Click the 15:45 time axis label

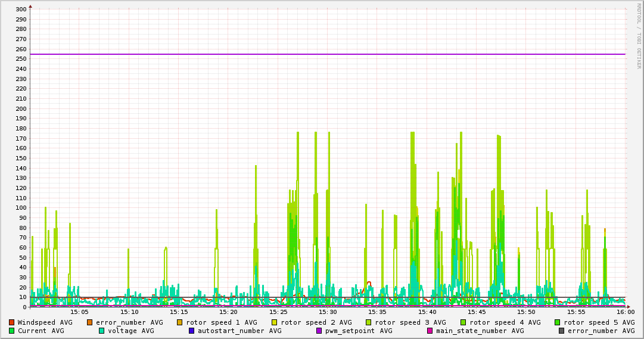[477, 312]
